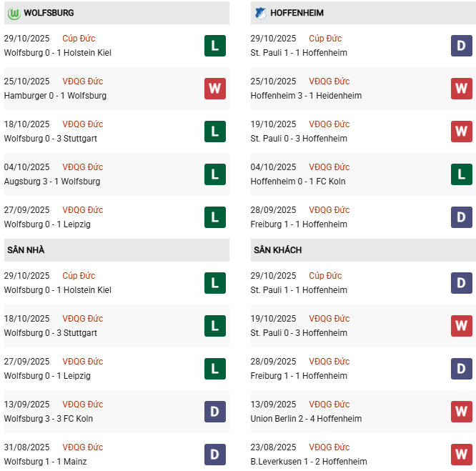476x471 pixels.
Task: Select the SÂN KHÁCH section header
Action: (x=277, y=250)
